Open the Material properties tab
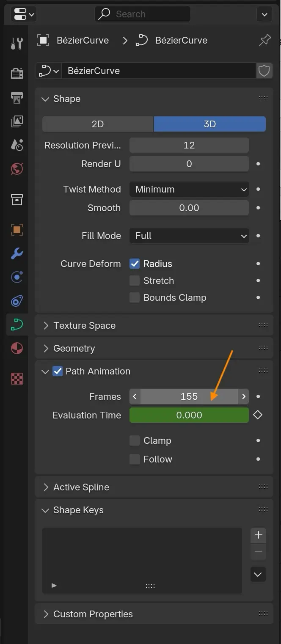 point(17,348)
